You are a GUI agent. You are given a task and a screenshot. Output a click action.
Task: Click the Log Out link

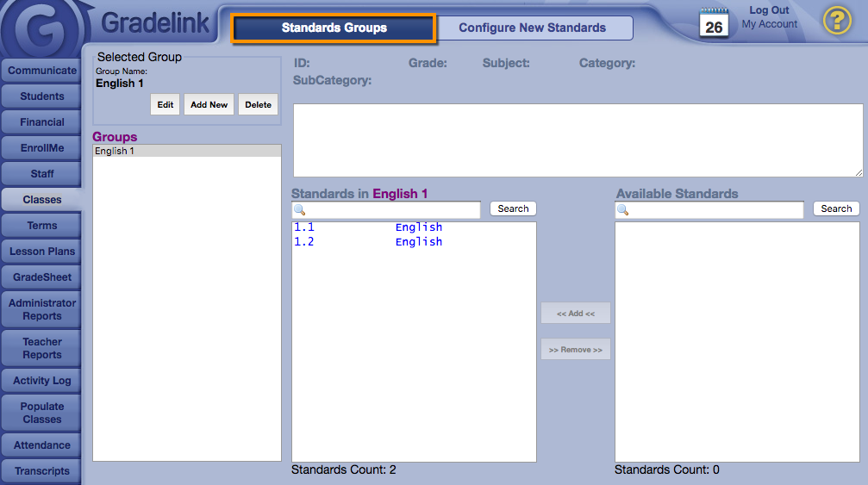coord(769,10)
